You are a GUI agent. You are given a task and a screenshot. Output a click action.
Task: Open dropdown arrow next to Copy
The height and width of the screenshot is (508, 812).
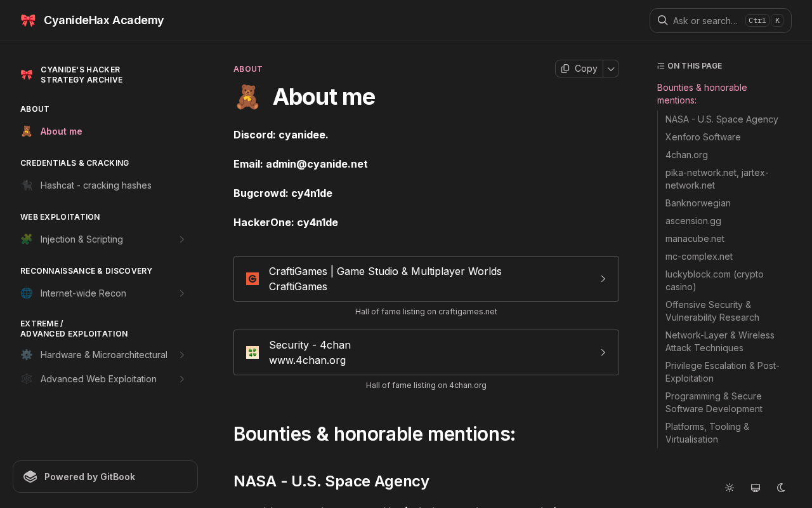tap(611, 69)
